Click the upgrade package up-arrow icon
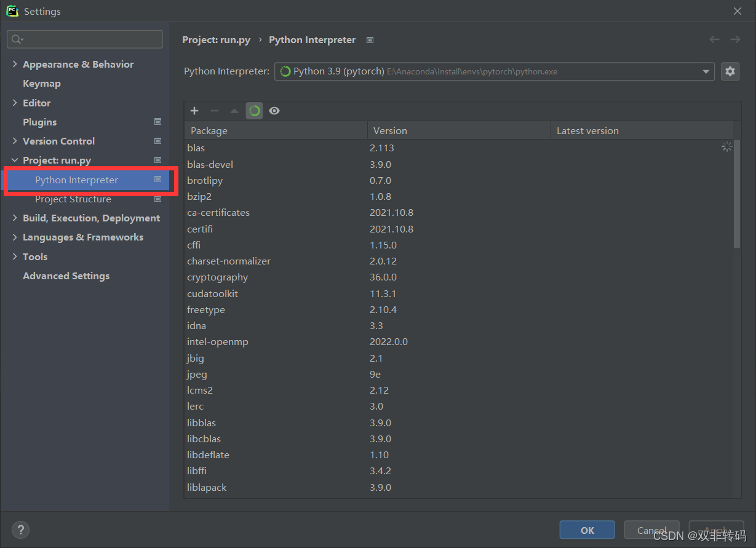 click(234, 111)
